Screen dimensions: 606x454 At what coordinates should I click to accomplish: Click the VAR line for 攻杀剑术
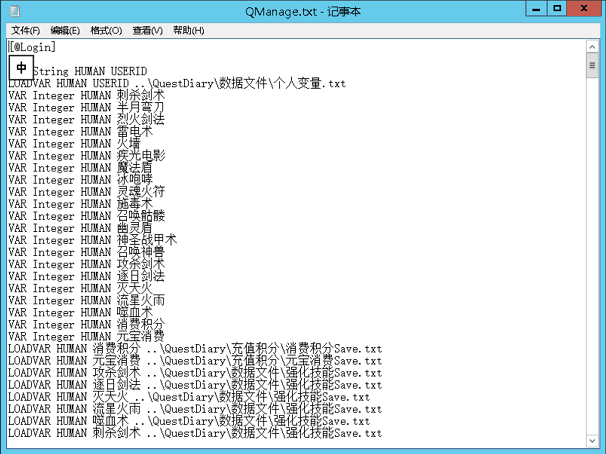87,264
